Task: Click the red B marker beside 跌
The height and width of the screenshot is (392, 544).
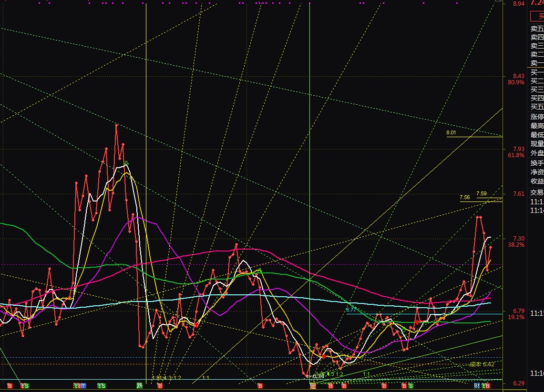Action: [160, 386]
